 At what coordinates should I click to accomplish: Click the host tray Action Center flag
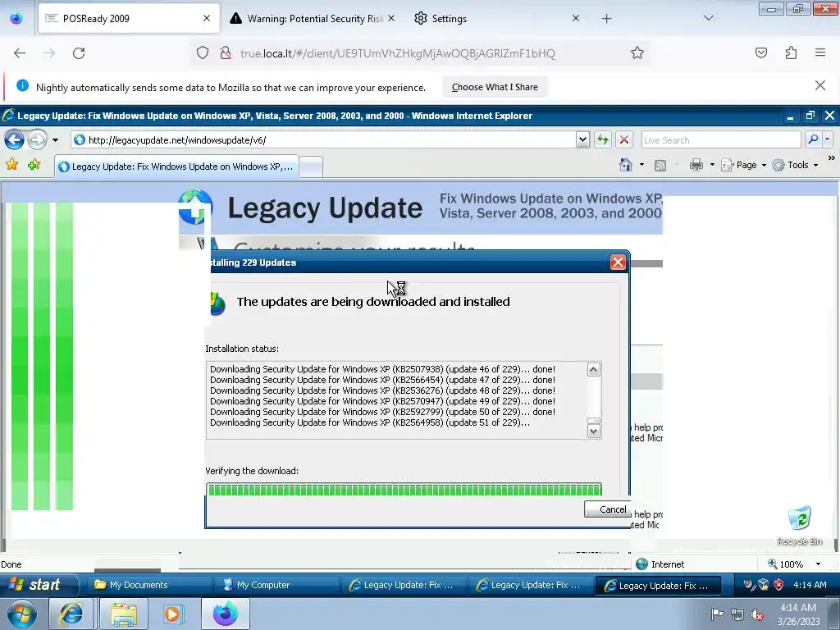(x=717, y=614)
